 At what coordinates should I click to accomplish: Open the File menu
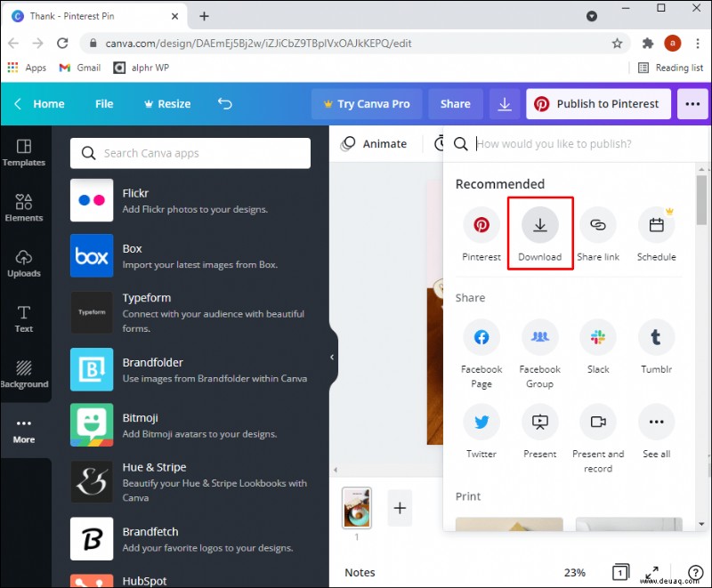point(104,104)
